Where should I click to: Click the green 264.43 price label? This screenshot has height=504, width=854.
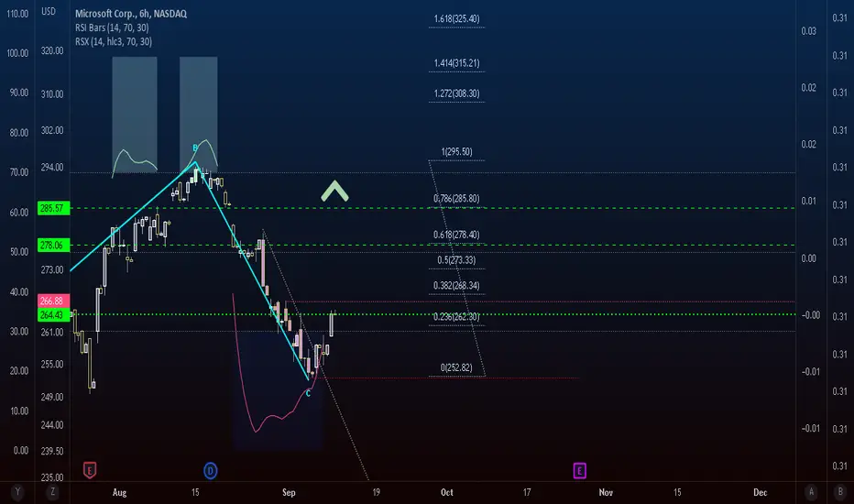coord(53,315)
